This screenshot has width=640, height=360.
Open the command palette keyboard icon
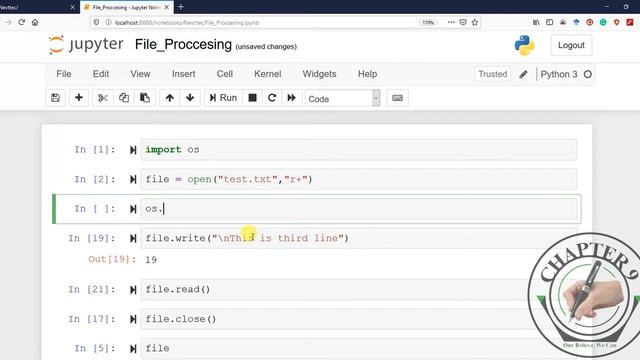click(x=398, y=98)
